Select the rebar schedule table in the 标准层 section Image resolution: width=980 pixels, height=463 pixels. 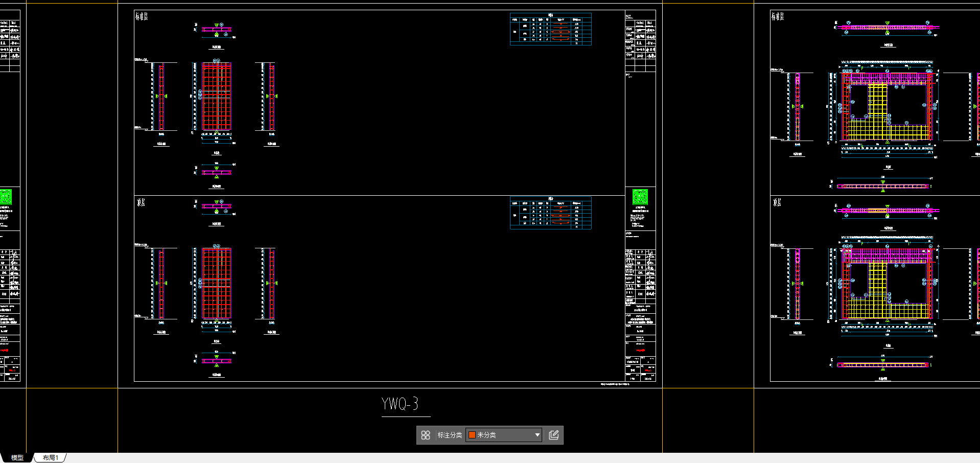551,29
